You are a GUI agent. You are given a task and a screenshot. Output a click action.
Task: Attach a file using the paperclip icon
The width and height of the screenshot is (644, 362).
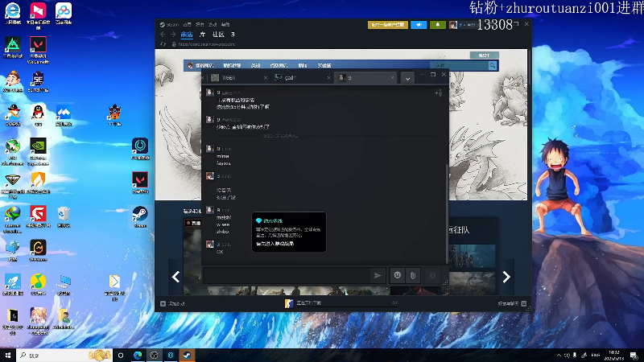(x=413, y=275)
